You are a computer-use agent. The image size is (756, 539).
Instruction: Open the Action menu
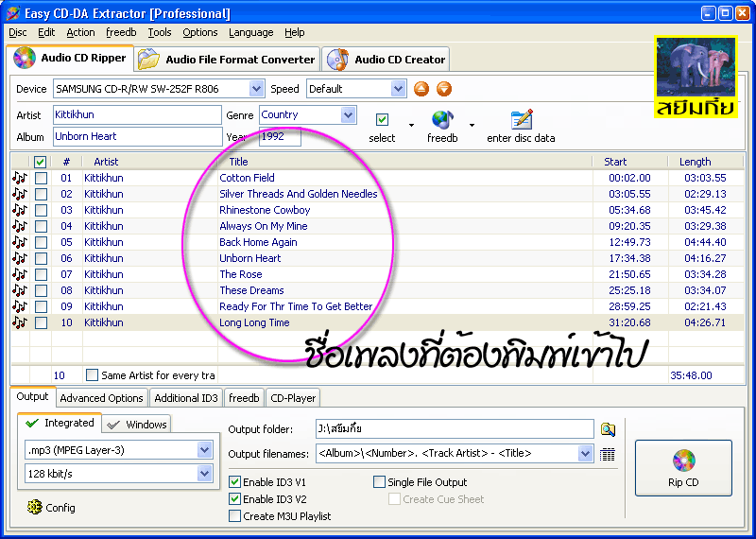(x=80, y=32)
